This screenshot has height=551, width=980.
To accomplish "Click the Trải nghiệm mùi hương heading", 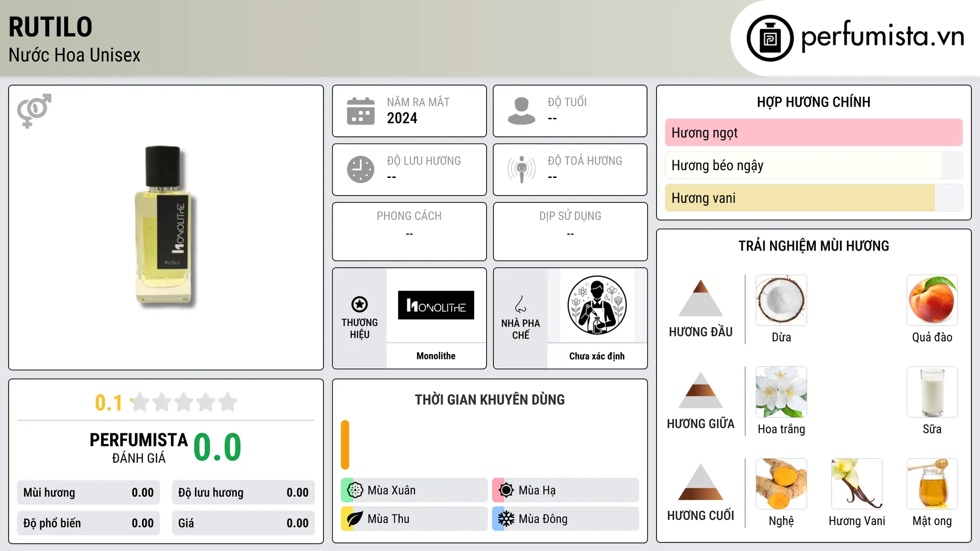I will [813, 246].
